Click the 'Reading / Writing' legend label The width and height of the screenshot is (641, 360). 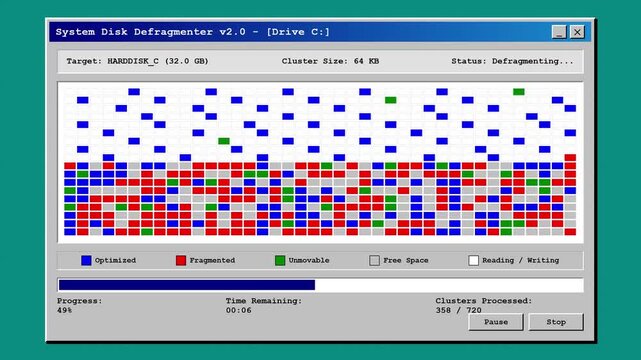click(520, 260)
